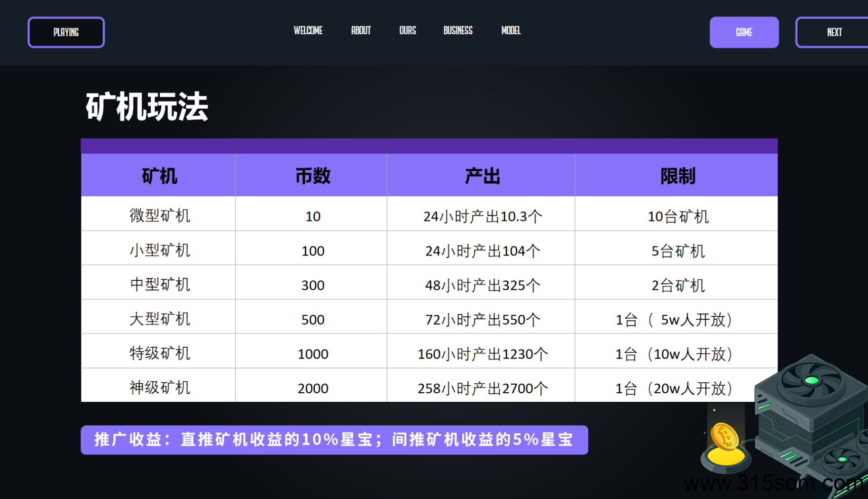Select the 72小时产出550个 cell
The height and width of the screenshot is (499, 868).
482,319
